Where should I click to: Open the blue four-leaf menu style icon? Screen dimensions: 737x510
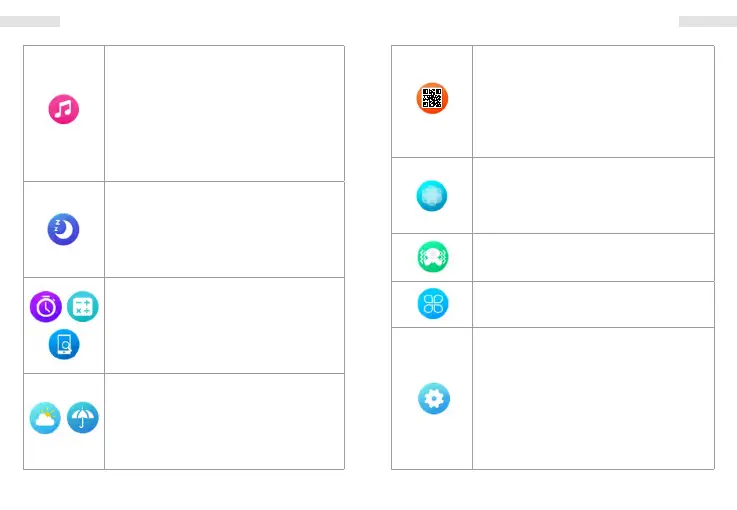(x=432, y=305)
